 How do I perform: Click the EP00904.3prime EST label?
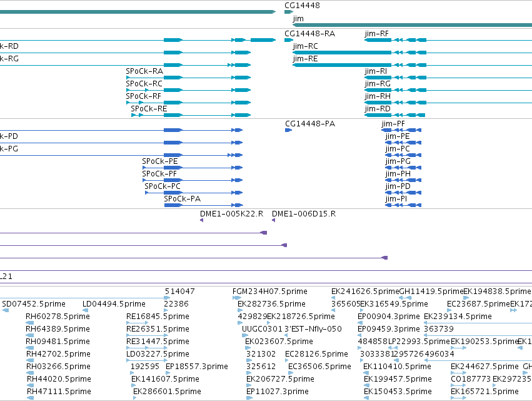click(x=389, y=317)
